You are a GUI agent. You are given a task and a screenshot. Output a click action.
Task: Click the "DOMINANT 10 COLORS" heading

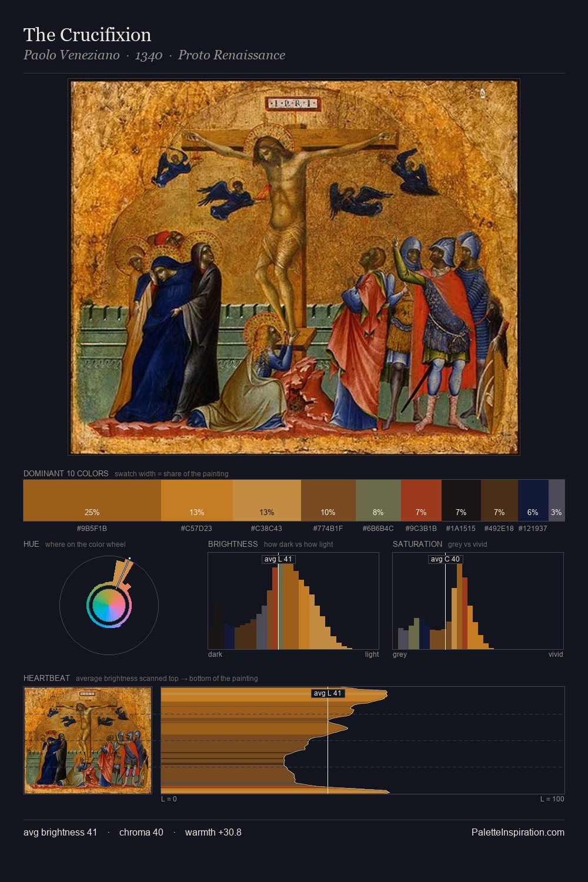tap(66, 473)
